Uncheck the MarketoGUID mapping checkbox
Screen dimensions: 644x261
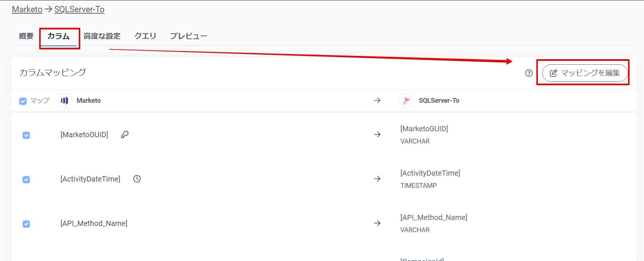click(26, 135)
